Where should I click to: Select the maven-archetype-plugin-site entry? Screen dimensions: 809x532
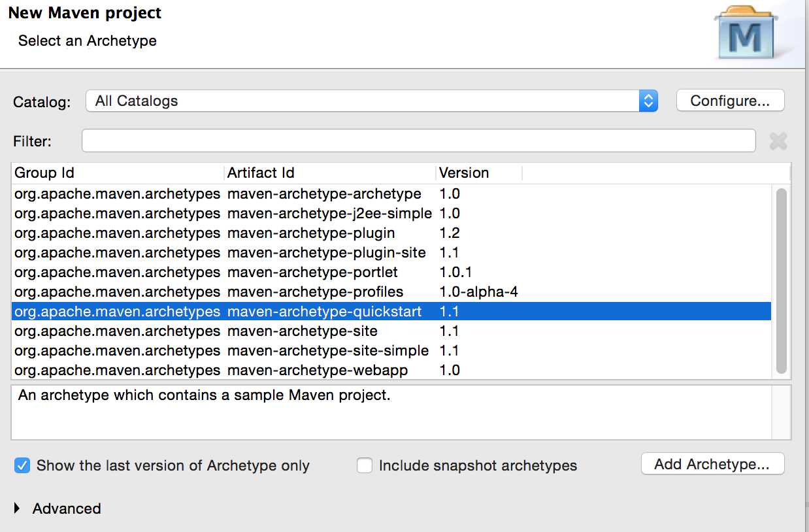(x=326, y=253)
